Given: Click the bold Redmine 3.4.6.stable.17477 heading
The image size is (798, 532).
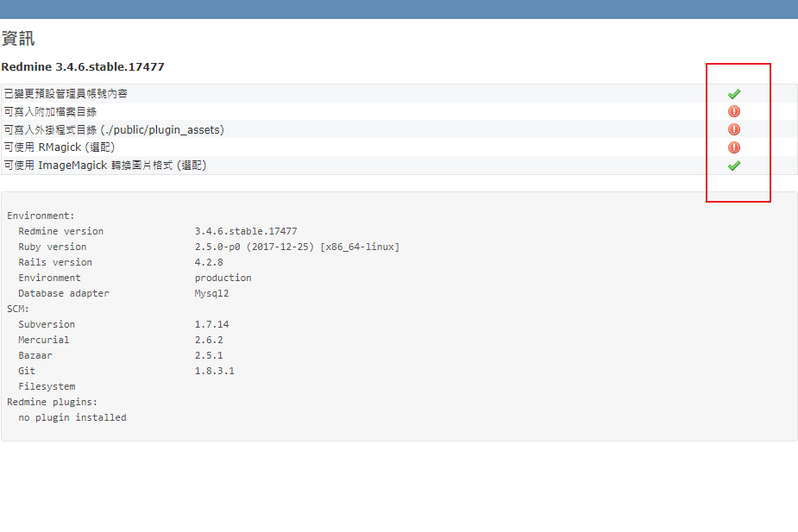Looking at the screenshot, I should tap(83, 66).
